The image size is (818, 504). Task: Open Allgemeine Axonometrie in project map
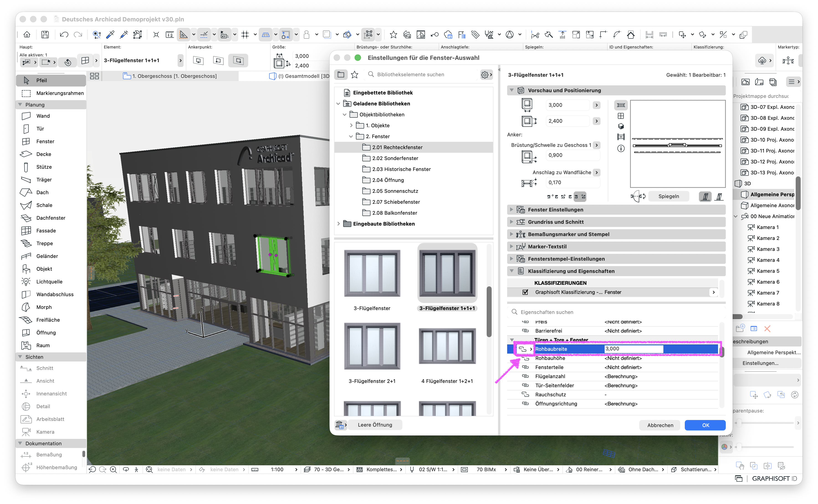click(768, 205)
